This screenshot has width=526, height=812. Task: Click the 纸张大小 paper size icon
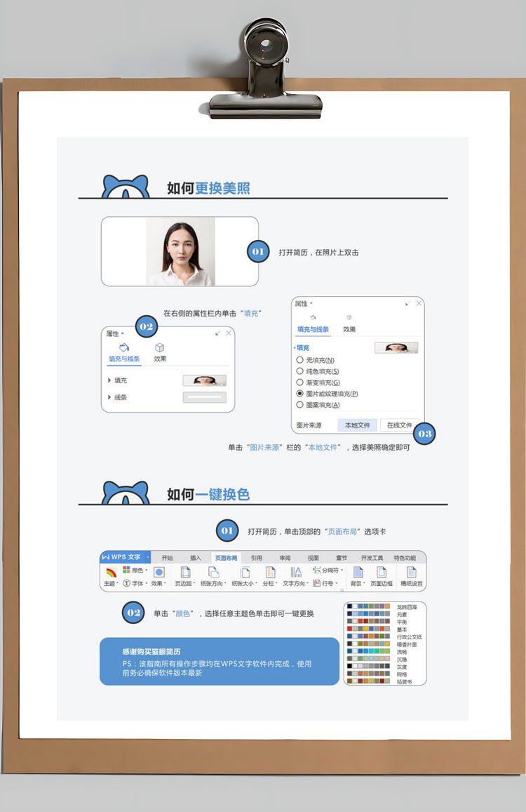245,572
